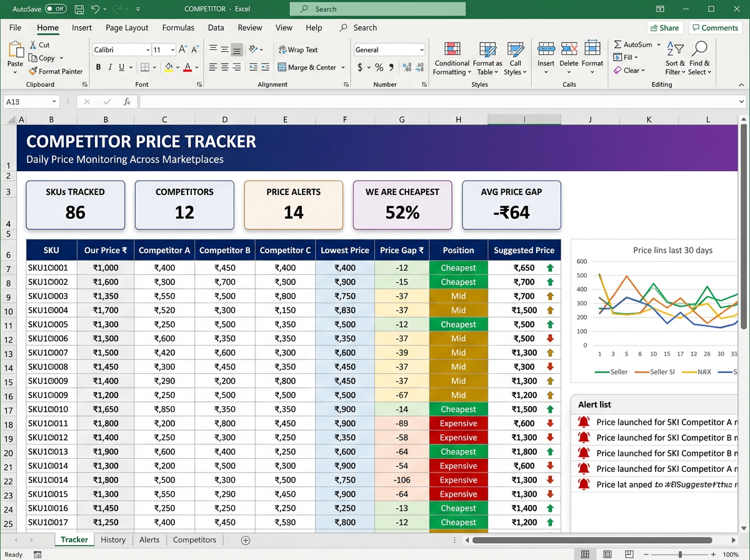Click the Orientation text angle icon
This screenshot has height=560, width=750.
point(253,49)
